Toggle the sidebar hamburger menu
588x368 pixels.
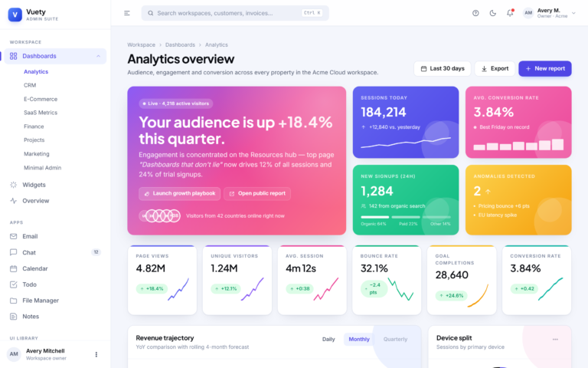coord(127,13)
